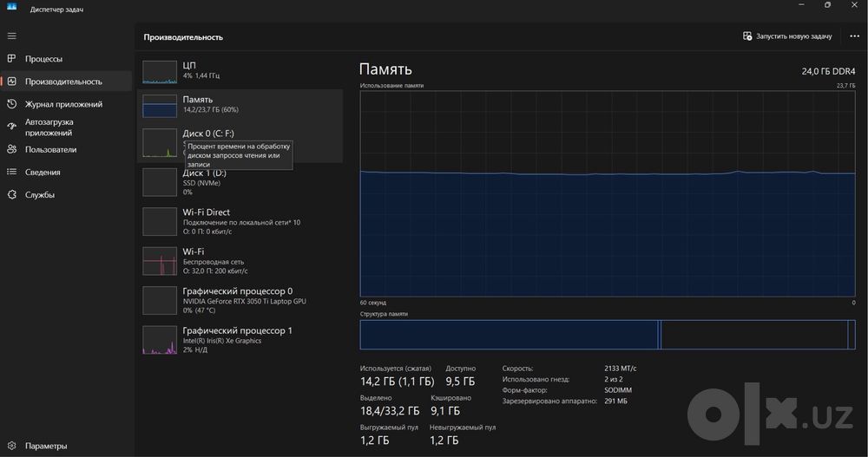Click the memory usage graph
868x457 pixels.
coord(608,193)
